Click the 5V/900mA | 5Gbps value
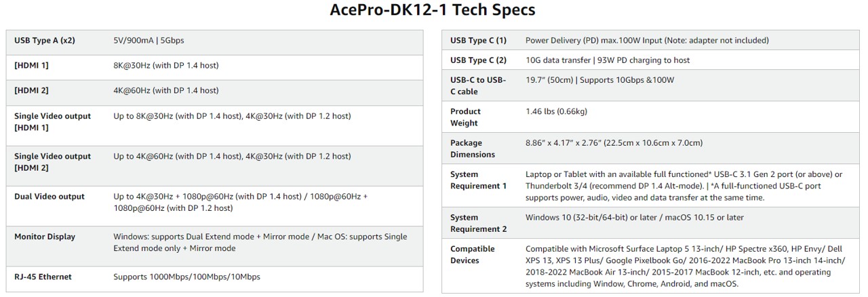This screenshot has height=297, width=868. click(x=149, y=41)
